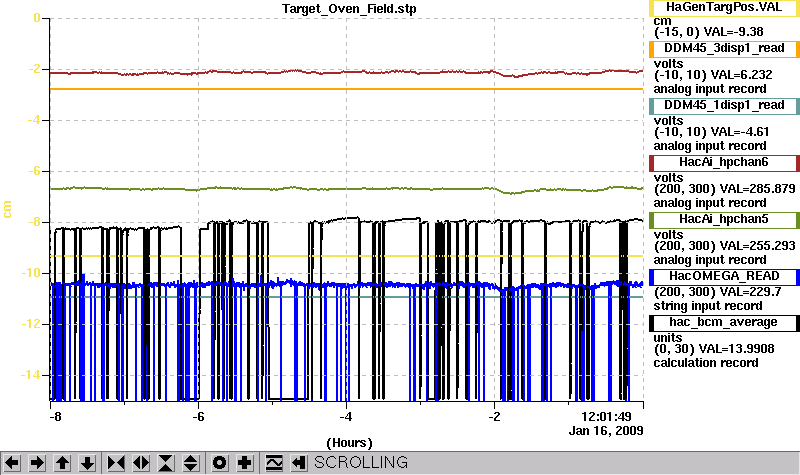Viewport: 800px width, 475px height.
Task: Click the (Hours) x-axis label
Action: [349, 443]
